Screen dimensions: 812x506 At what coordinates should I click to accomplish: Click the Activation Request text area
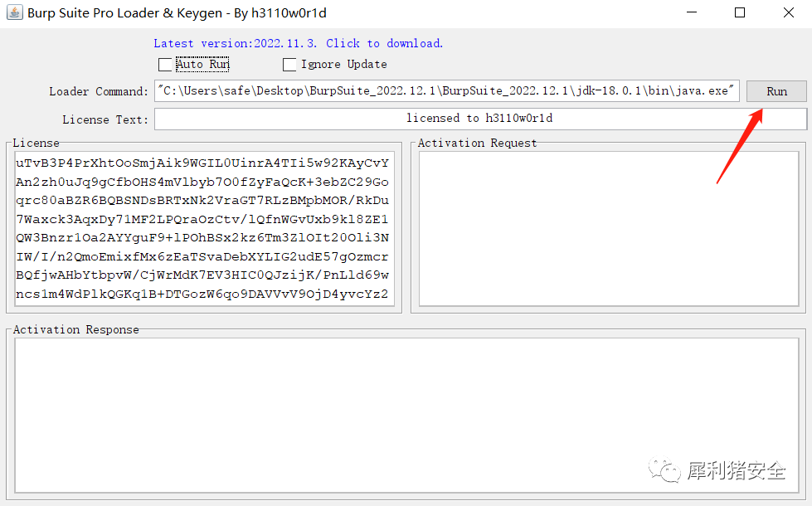tap(609, 228)
